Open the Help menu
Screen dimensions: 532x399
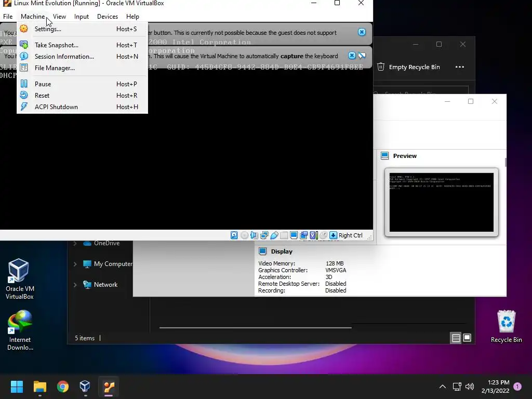coord(132,17)
